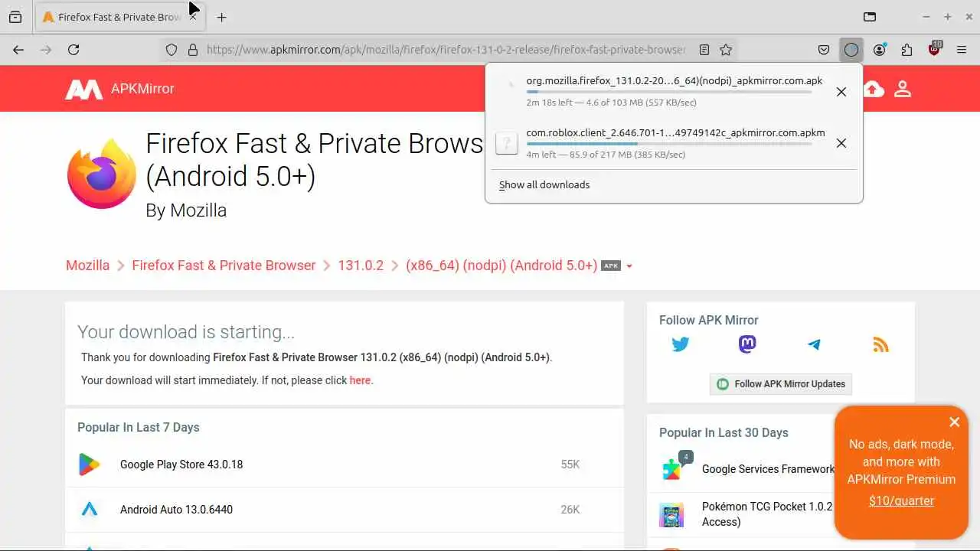Click Follow APK Mirror Updates button
980x551 pixels.
pyautogui.click(x=781, y=384)
